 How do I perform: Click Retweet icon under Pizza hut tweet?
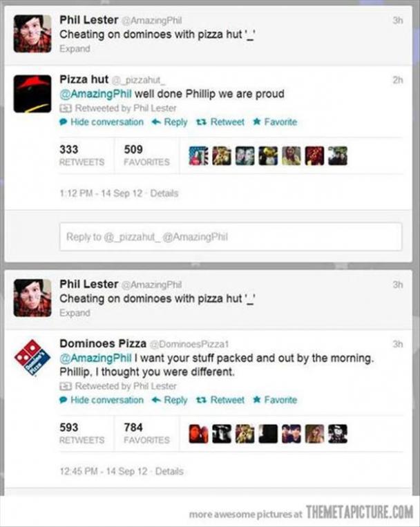point(220,122)
